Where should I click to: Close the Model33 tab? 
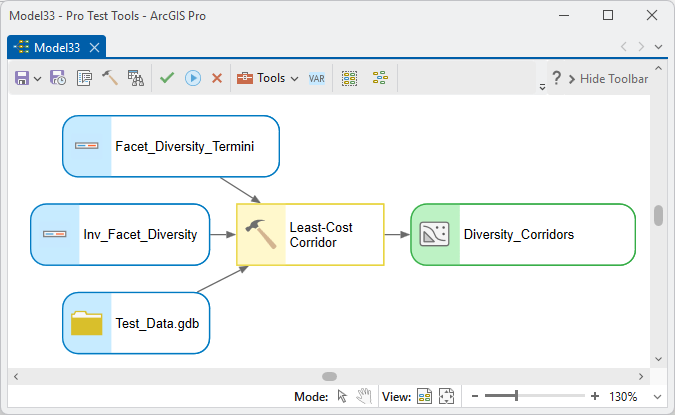coord(94,47)
